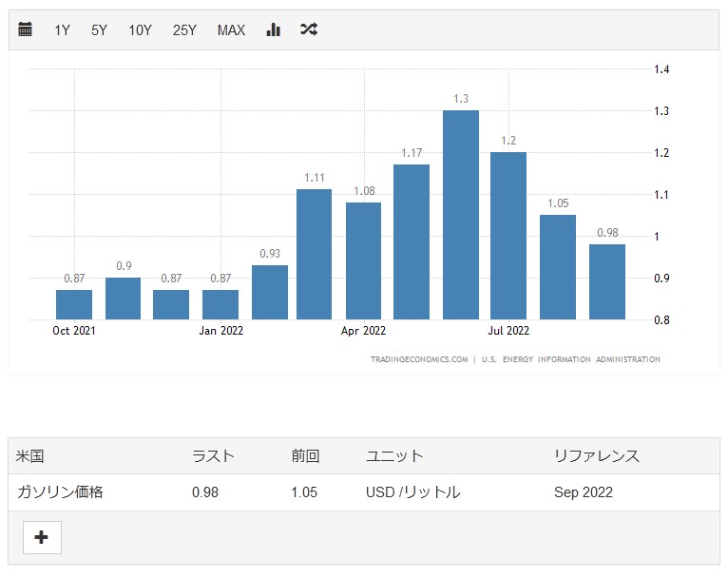Click the TRADINGECONOMICS.COM source credit
The height and width of the screenshot is (578, 728).
pos(419,359)
